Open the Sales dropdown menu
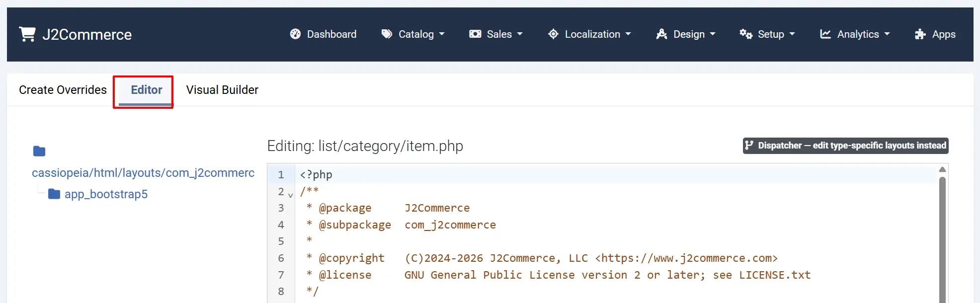 click(496, 34)
